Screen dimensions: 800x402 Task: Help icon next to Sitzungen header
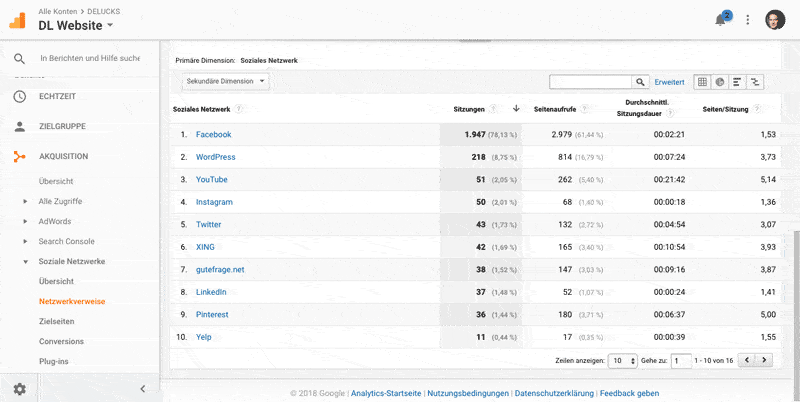coord(493,109)
